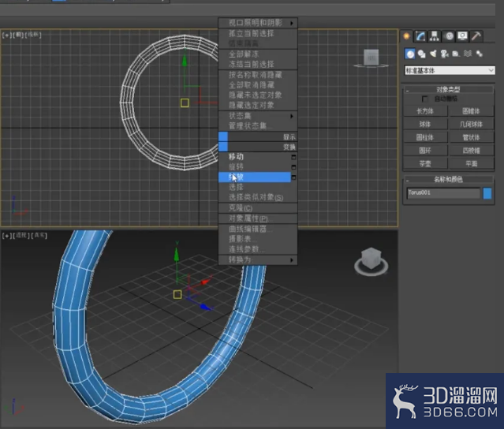Expand the 状态集 submenu
The image size is (504, 429).
258,116
